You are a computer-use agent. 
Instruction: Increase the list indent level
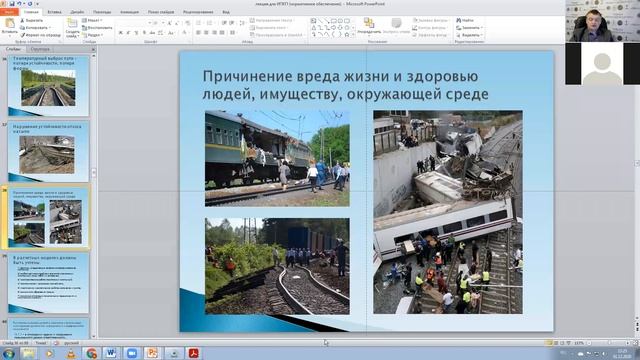point(232,23)
